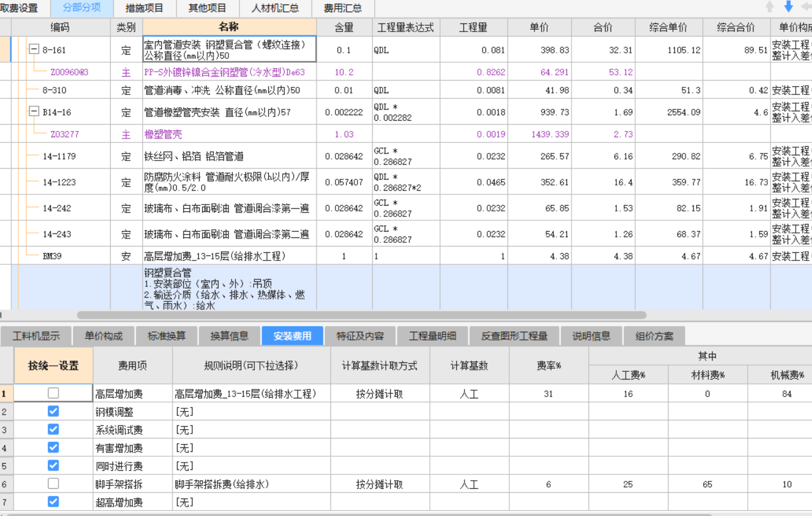Click 按分摊计取 in 高层增加费 row
The width and height of the screenshot is (812, 516).
pyautogui.click(x=380, y=394)
